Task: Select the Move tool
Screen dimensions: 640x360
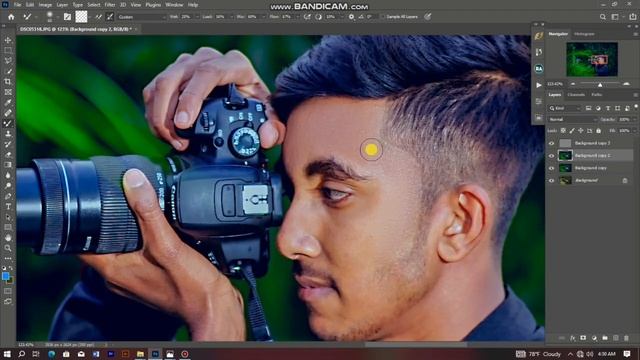Action: point(8,40)
